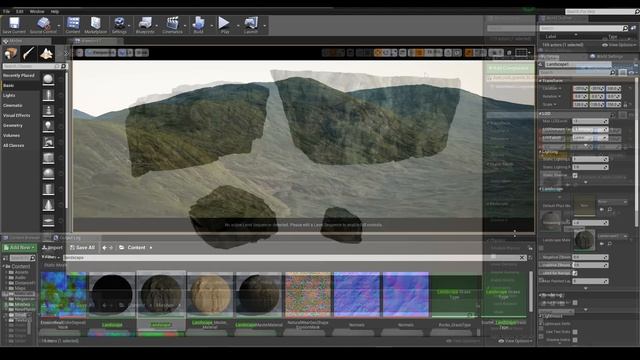
Task: Toggle the Used for Navigation checkbox
Action: click(575, 273)
